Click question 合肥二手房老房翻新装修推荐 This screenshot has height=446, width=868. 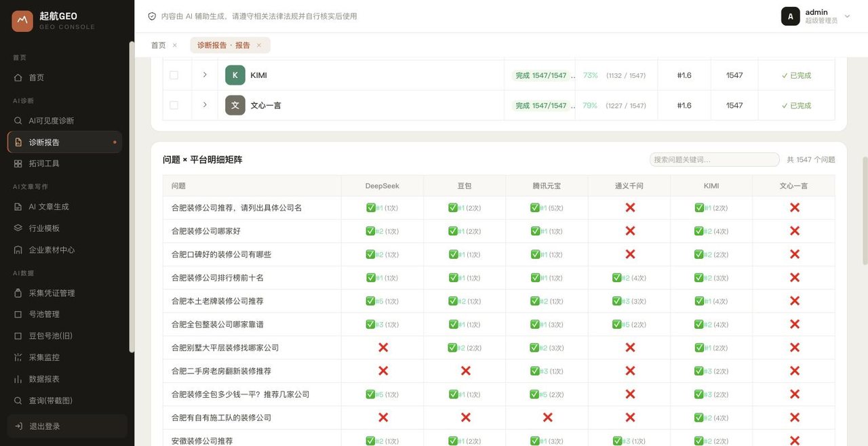[x=221, y=371]
